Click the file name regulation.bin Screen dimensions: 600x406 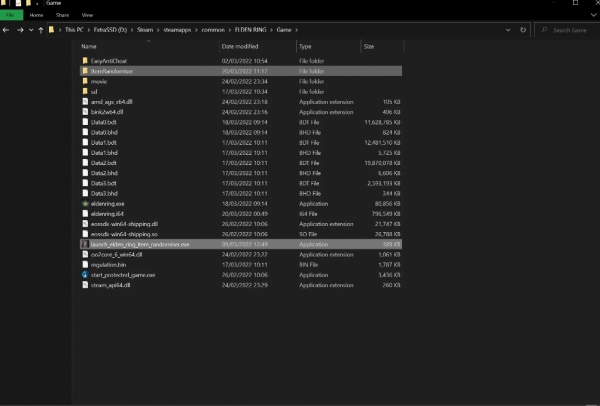[x=108, y=265]
